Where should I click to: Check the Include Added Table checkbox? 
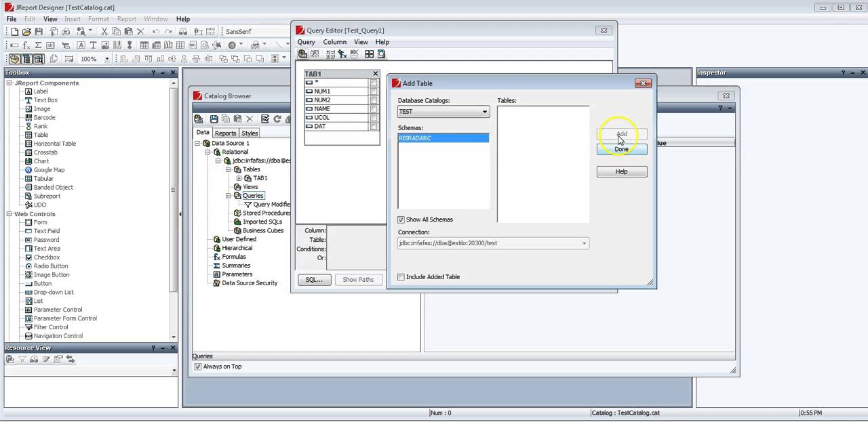coord(401,277)
